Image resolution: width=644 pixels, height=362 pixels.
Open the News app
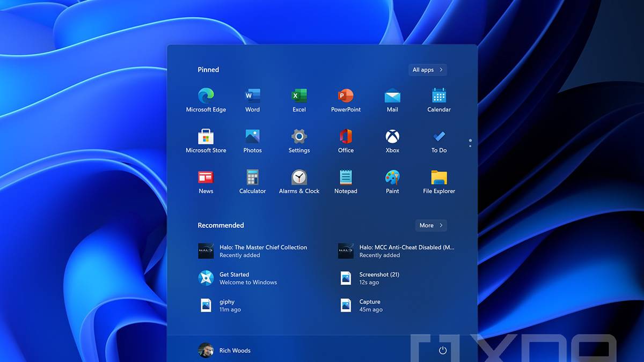tap(206, 182)
